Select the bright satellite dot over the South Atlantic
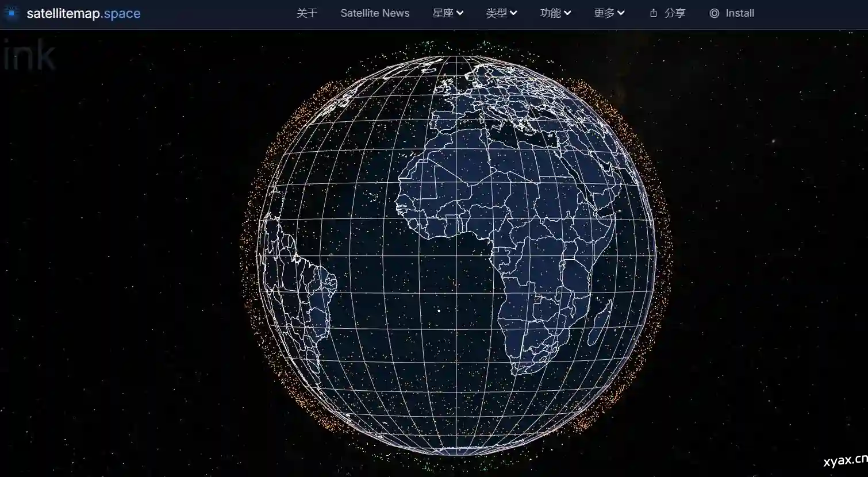 pos(439,311)
